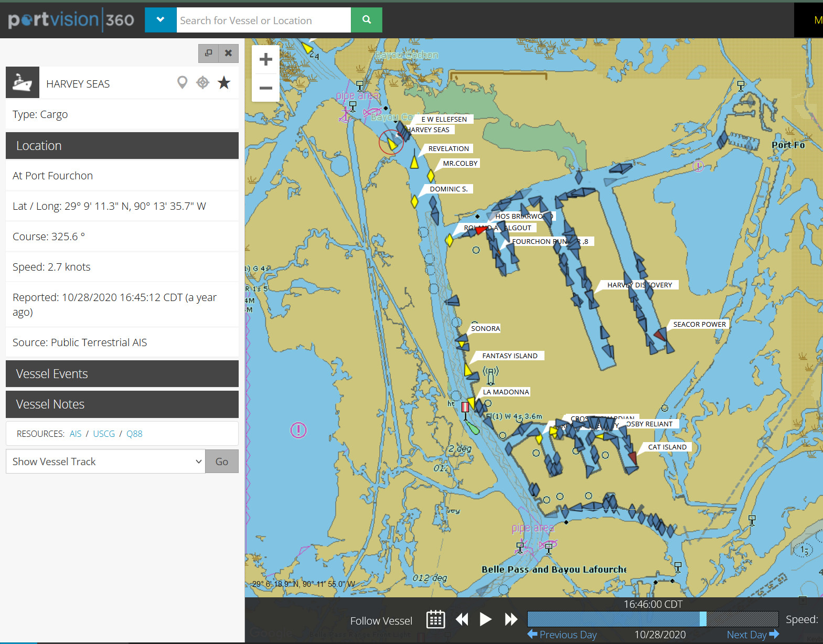Image resolution: width=823 pixels, height=644 pixels.
Task: Click the 16:46:00 CDT playback time
Action: (x=653, y=604)
